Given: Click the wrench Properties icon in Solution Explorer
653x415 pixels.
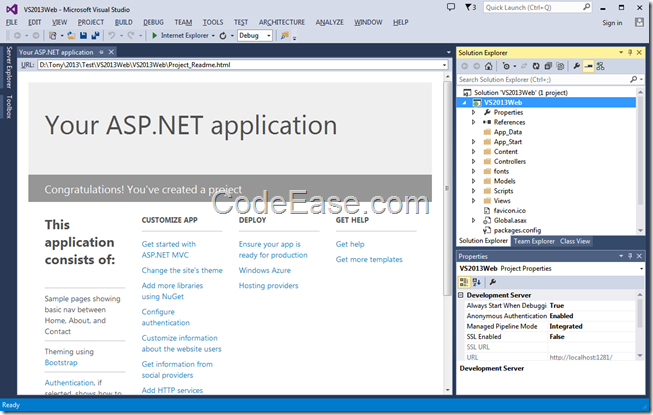Looking at the screenshot, I should (x=576, y=66).
